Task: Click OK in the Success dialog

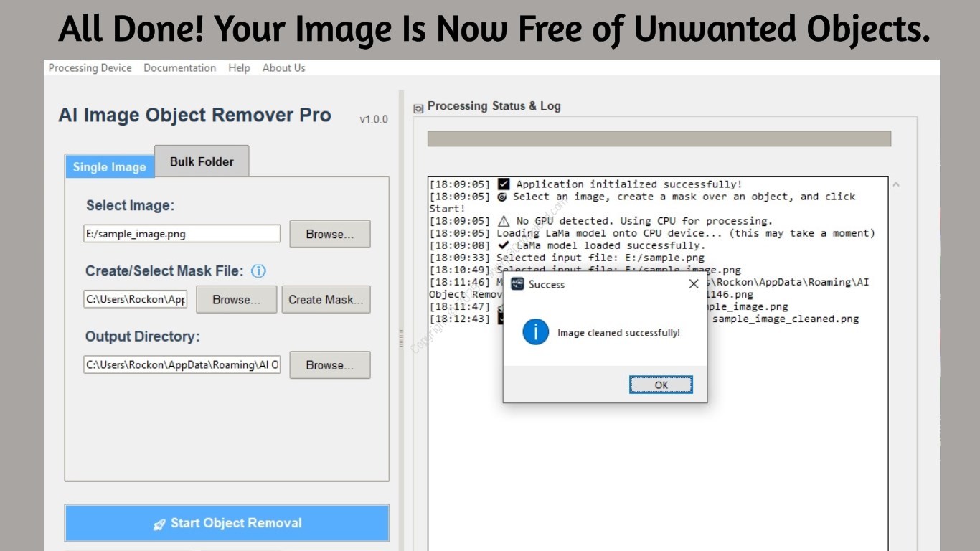Action: coord(661,385)
